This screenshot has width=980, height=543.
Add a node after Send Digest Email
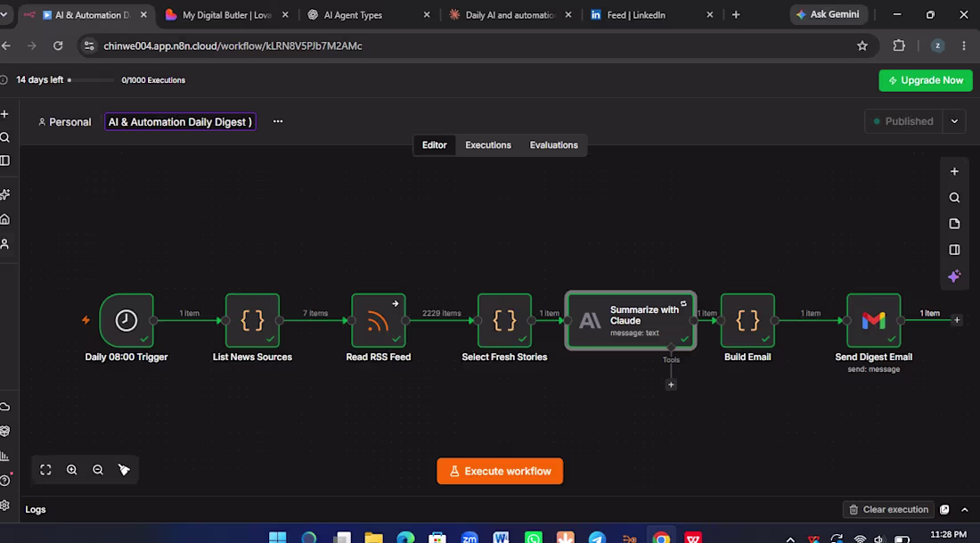pyautogui.click(x=956, y=320)
